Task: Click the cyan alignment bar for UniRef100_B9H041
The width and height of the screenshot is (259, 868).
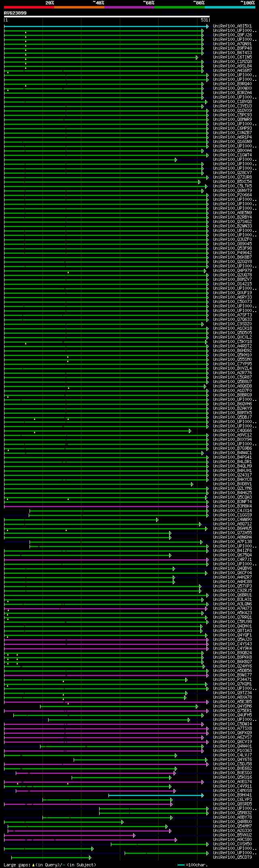Action: click(x=156, y=795)
